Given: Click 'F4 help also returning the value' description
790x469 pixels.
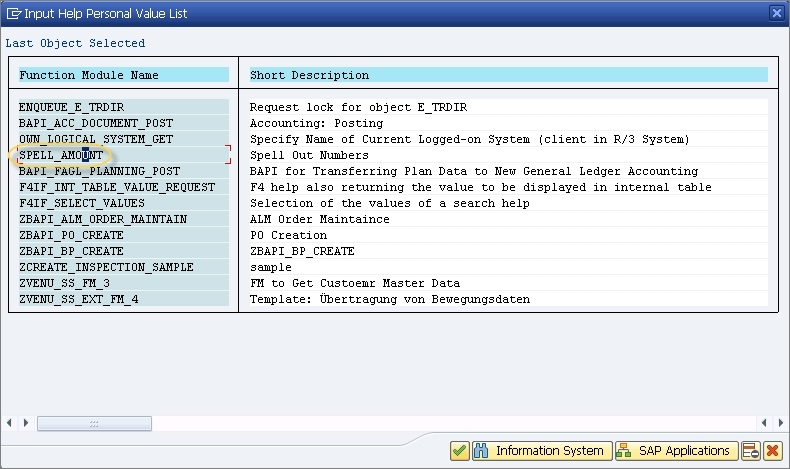Looking at the screenshot, I should tap(481, 187).
